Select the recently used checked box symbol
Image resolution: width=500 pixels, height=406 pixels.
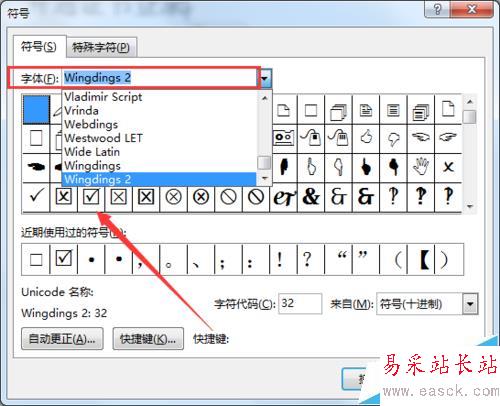pos(64,259)
